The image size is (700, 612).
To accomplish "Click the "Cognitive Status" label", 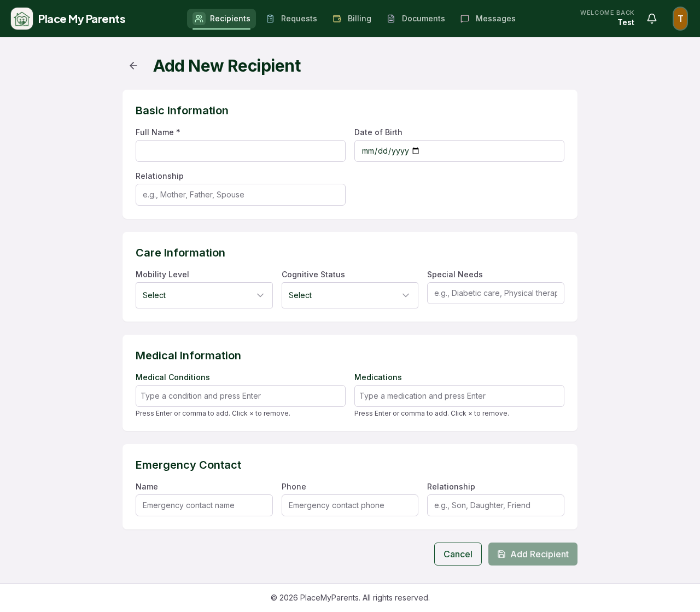I will (313, 275).
